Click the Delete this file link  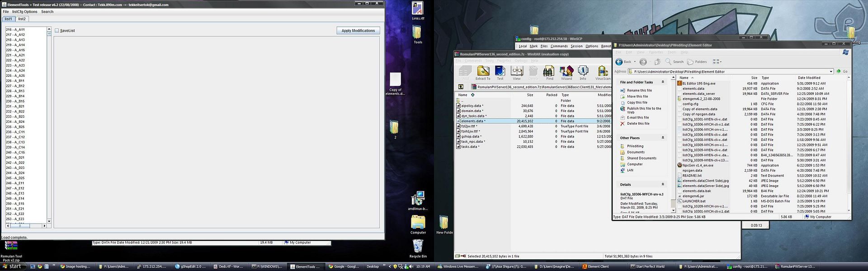[638, 123]
